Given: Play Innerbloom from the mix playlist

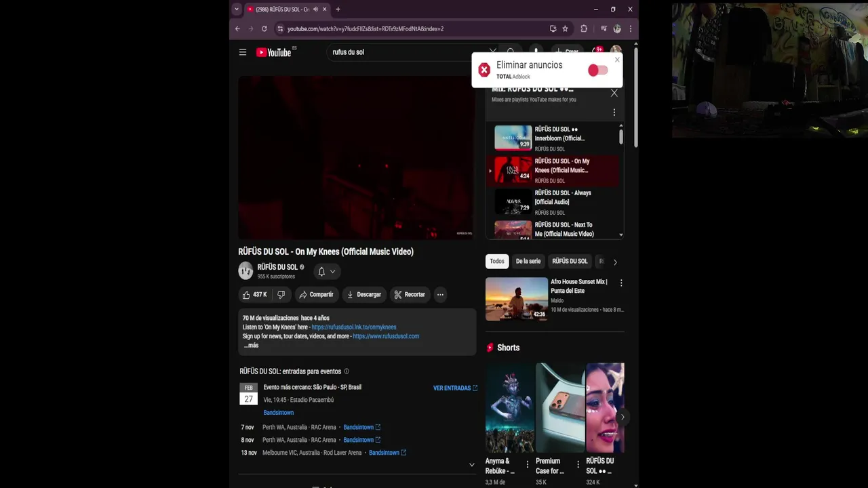Looking at the screenshot, I should [x=554, y=138].
